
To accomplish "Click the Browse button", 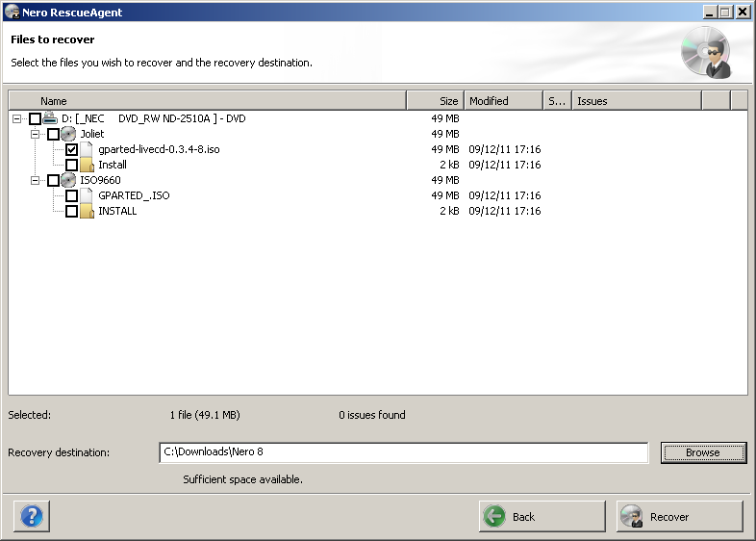I will click(x=703, y=452).
